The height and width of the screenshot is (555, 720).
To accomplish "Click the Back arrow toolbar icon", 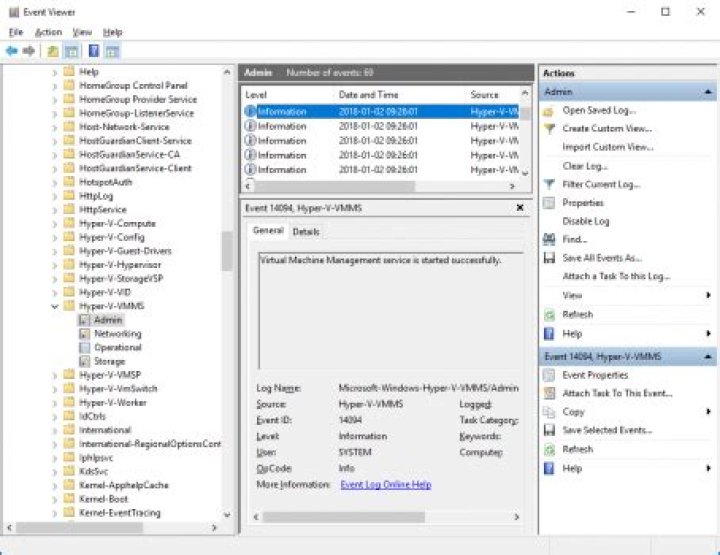I will tap(11, 51).
